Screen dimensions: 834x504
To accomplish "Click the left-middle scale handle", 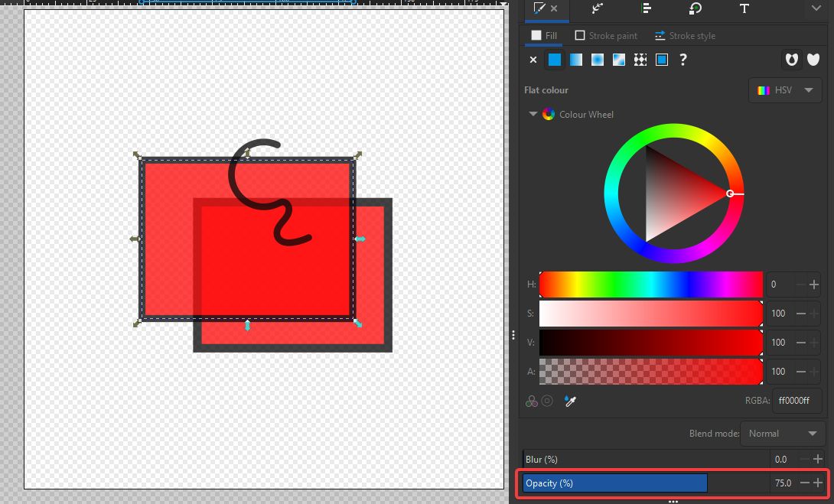I will (135, 239).
